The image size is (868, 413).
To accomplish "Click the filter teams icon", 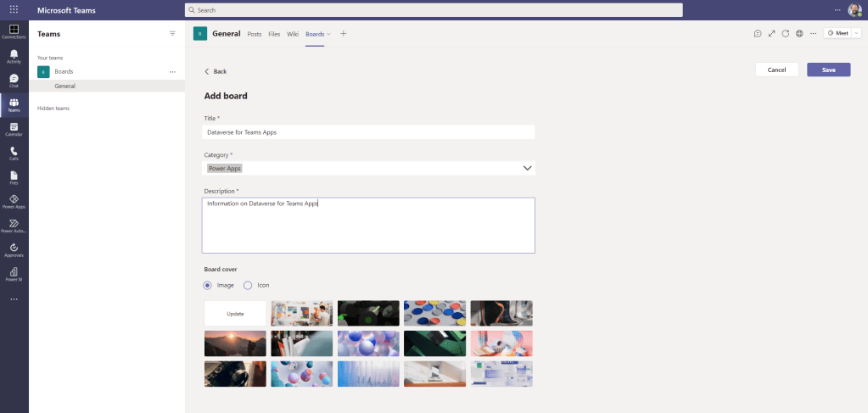I will tap(172, 34).
